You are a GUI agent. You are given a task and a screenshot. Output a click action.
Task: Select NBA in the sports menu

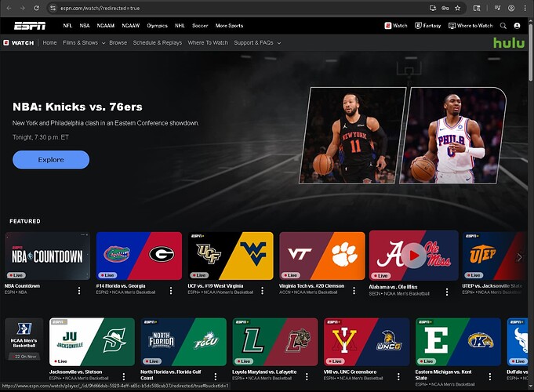pos(85,26)
